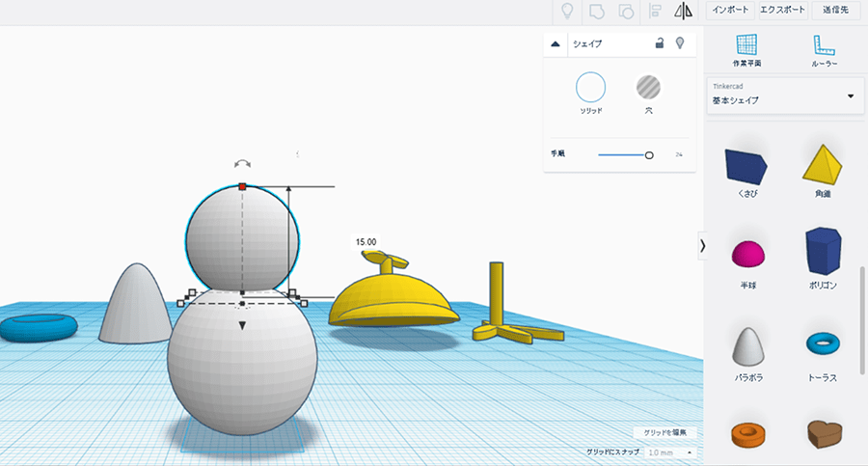Click the エクスポート (Export) button
This screenshot has height=466, width=868.
pos(782,10)
